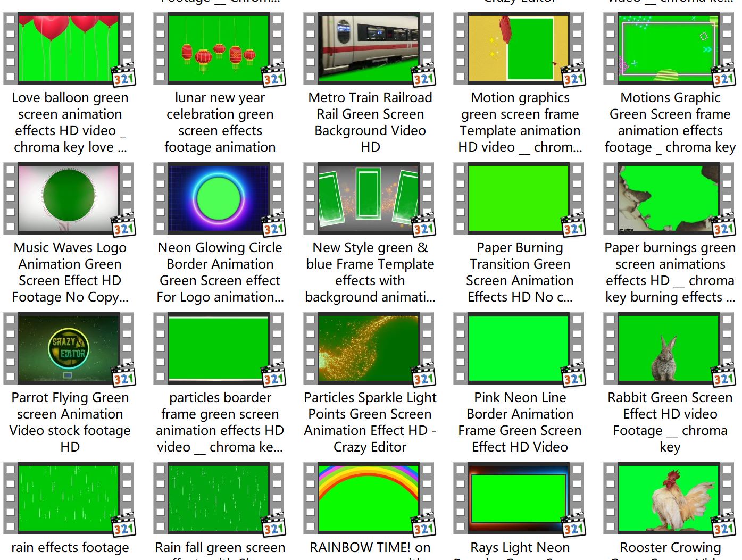
Task: Click the lunar new year lanterns video thumbnail
Action: coord(219,48)
